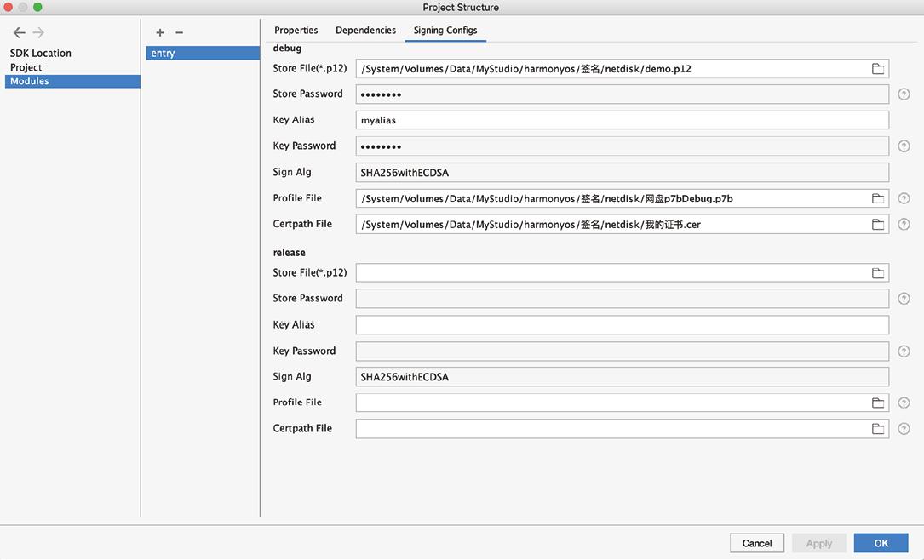Image resolution: width=924 pixels, height=560 pixels.
Task: Select SDK Location in sidebar
Action: (41, 53)
